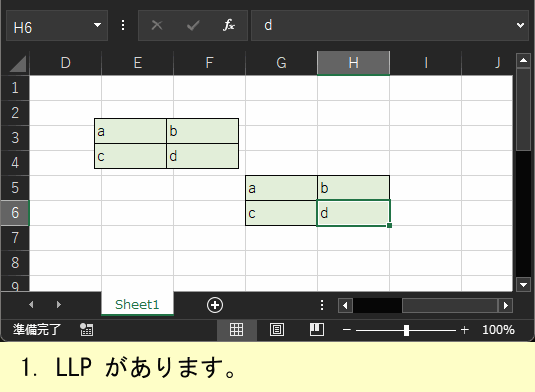Click previous sheet navigation arrow
The width and height of the screenshot is (535, 392).
31,304
